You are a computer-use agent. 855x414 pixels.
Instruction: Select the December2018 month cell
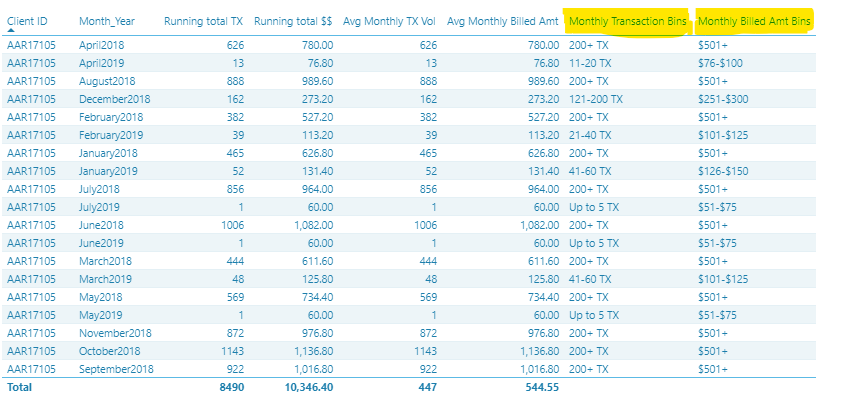point(115,99)
